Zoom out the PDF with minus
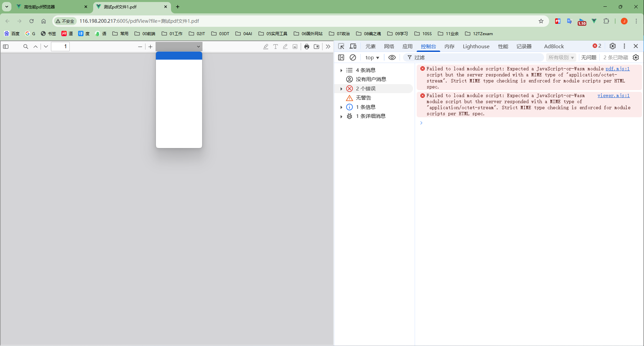 [140, 47]
